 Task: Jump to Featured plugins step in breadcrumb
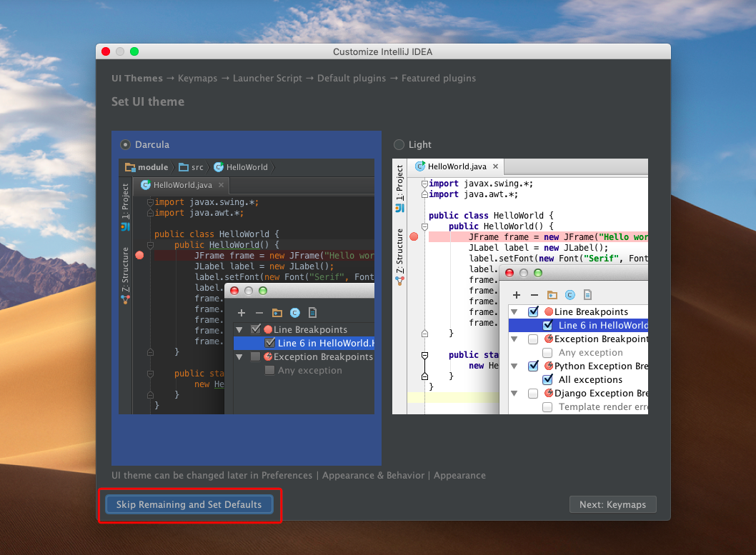coord(438,79)
